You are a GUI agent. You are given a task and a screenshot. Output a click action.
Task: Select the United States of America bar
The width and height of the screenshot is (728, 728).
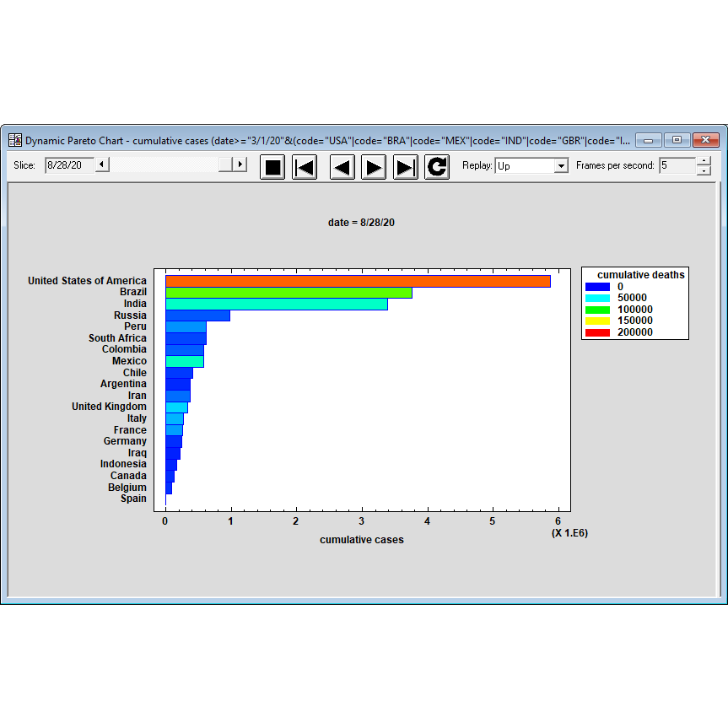(358, 281)
